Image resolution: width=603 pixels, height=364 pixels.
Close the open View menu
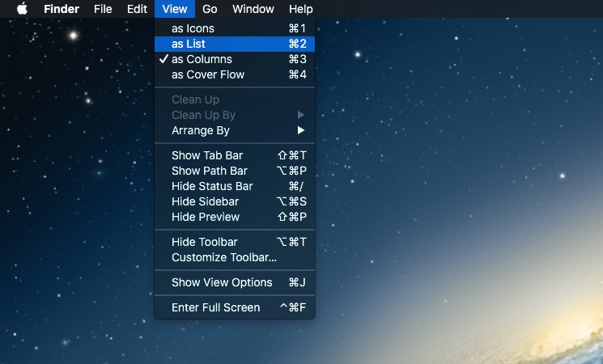175,9
